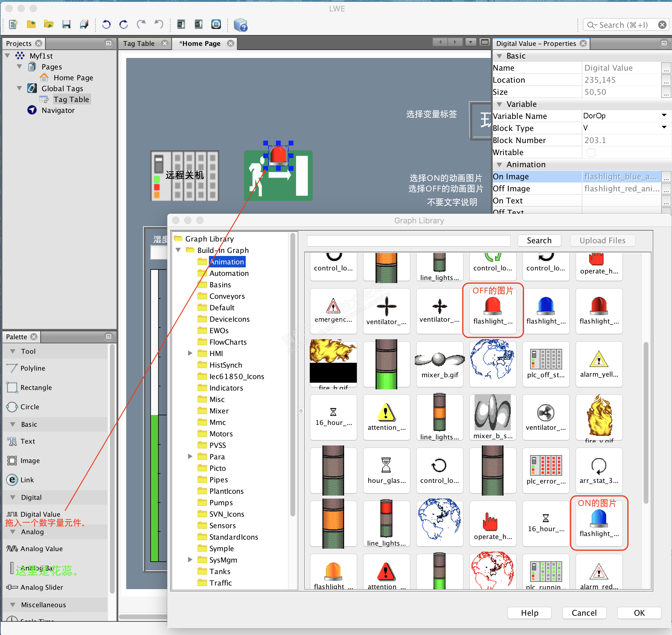Viewport: 672px width, 635px height.
Task: Select the Analog Slider palette element
Action: (41, 587)
